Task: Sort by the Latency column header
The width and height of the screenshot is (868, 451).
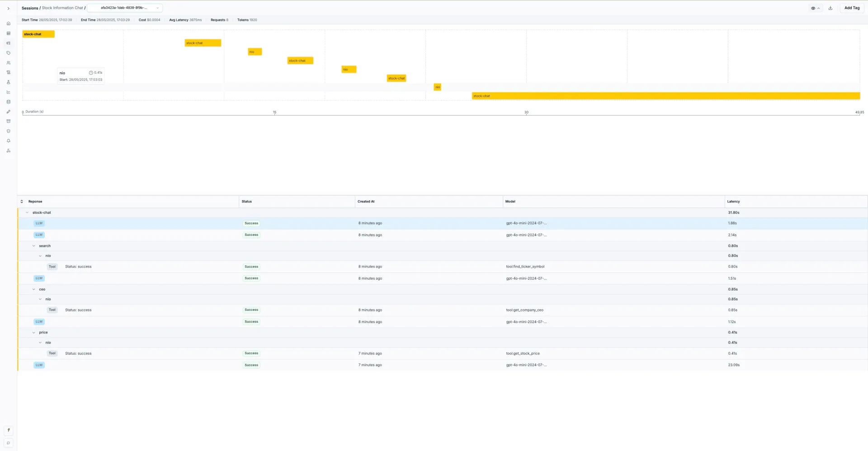Action: pyautogui.click(x=733, y=202)
